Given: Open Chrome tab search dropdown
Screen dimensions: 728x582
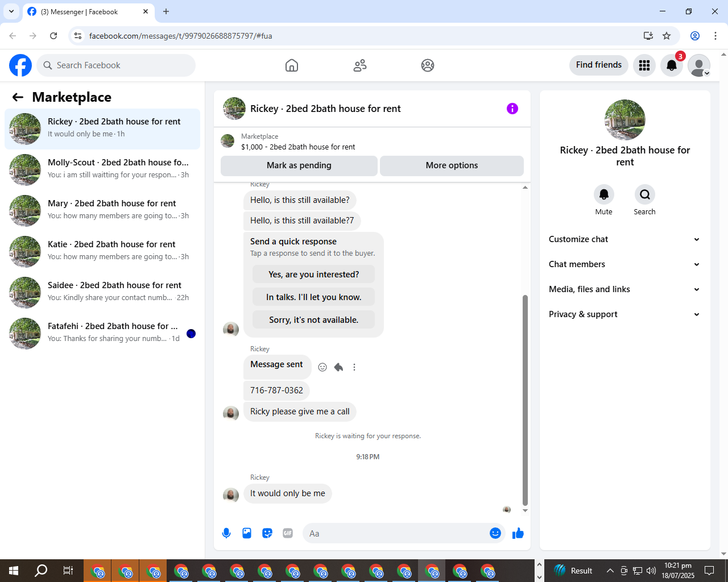Looking at the screenshot, I should click(x=11, y=11).
